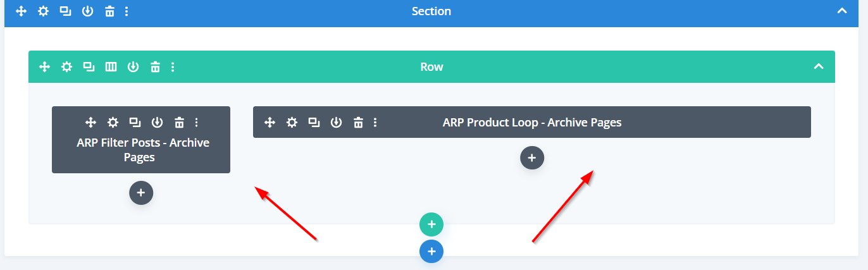Screen dimensions: 868x270
Task: Add a new section with blue plus
Action: (431, 251)
